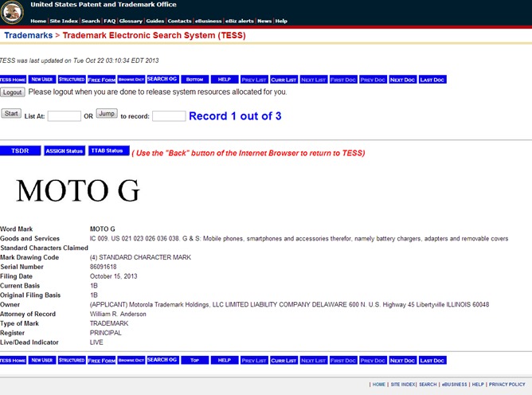Open Glossary in the top navigation
532x395 pixels.
pyautogui.click(x=131, y=21)
